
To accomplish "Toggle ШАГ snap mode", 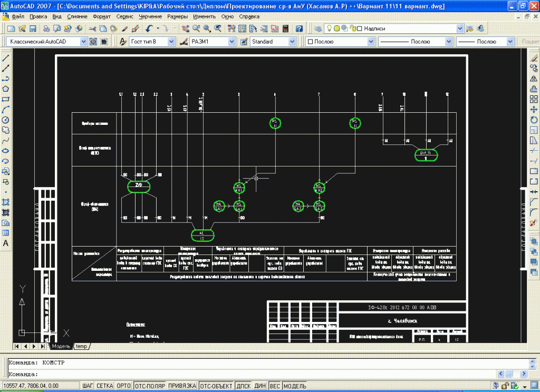I will pyautogui.click(x=88, y=386).
